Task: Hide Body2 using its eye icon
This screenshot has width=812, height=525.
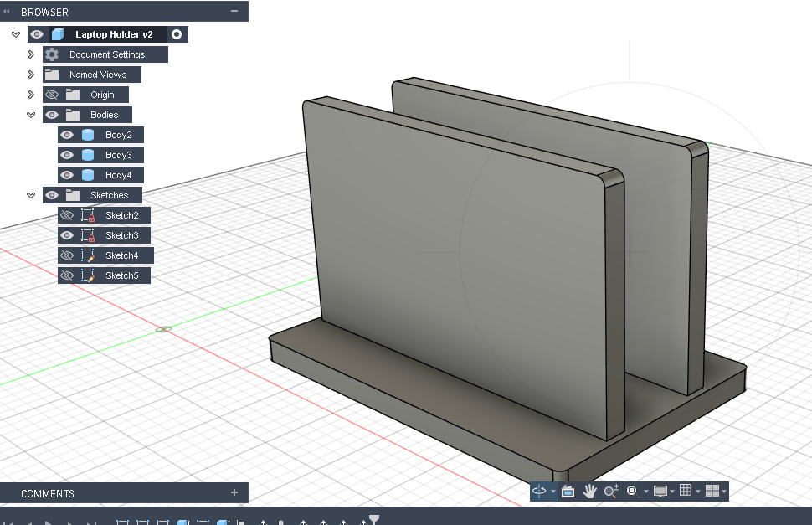Action: coord(67,135)
